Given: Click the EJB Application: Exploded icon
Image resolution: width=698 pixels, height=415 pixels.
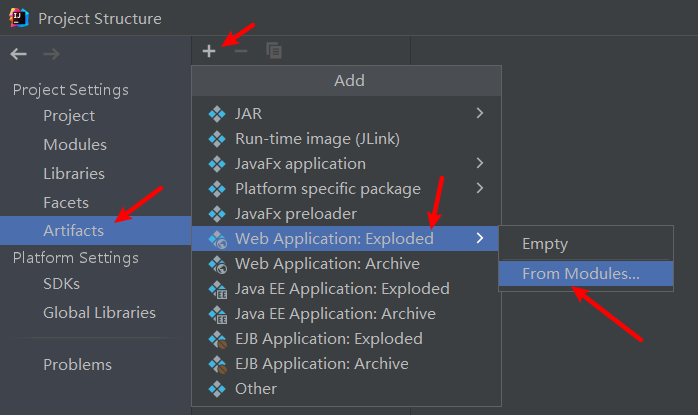Looking at the screenshot, I should pyautogui.click(x=217, y=339).
